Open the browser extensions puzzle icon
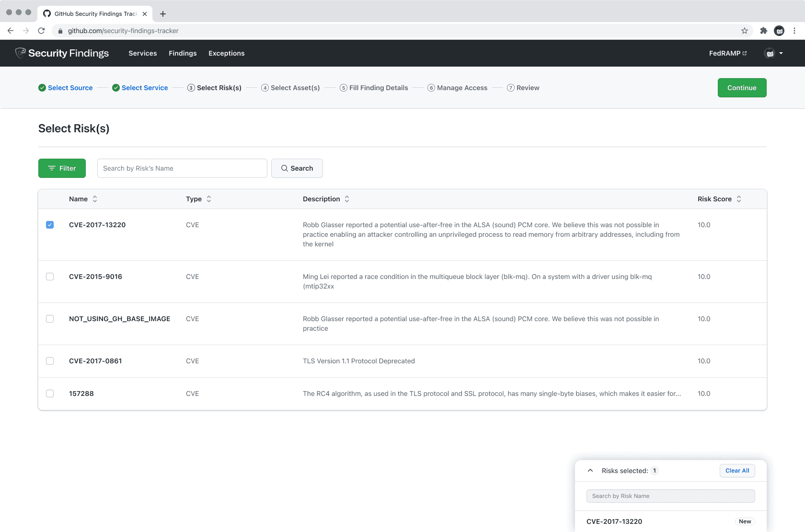 point(764,31)
